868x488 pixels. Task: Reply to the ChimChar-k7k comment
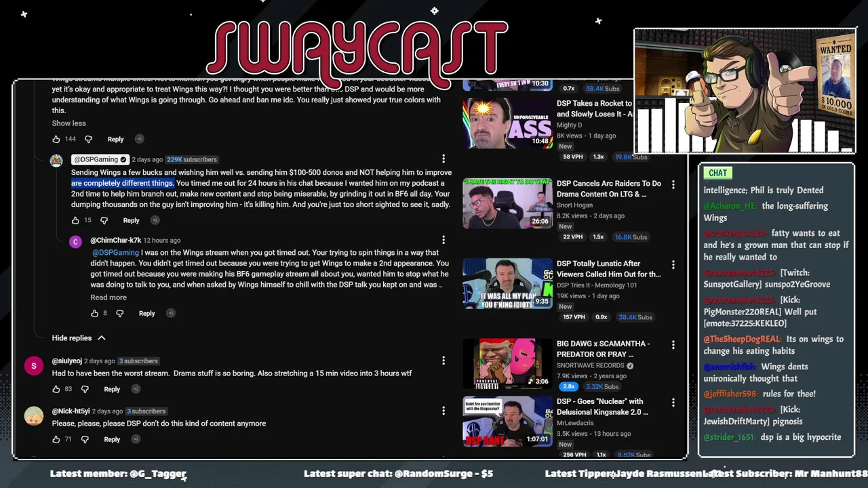(146, 313)
